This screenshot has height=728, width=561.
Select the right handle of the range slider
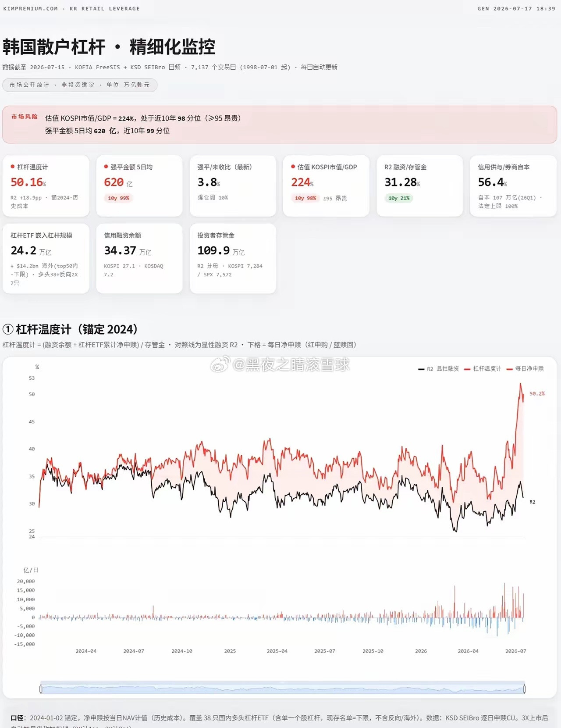[524, 689]
